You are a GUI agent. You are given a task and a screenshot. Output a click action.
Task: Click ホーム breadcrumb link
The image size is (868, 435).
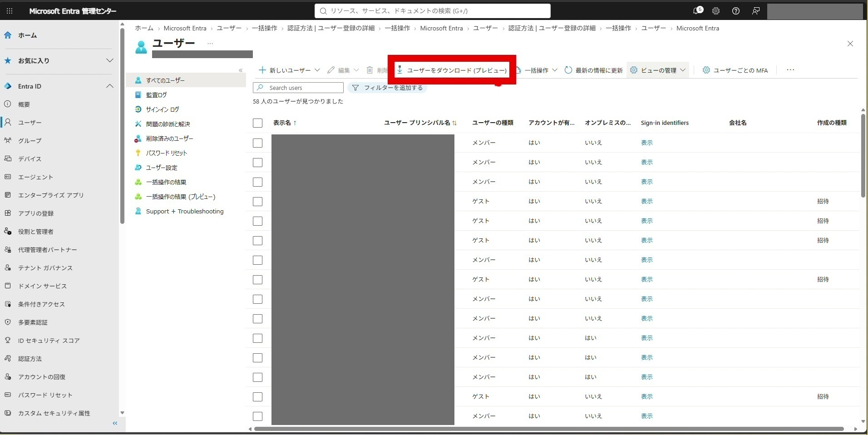[144, 28]
